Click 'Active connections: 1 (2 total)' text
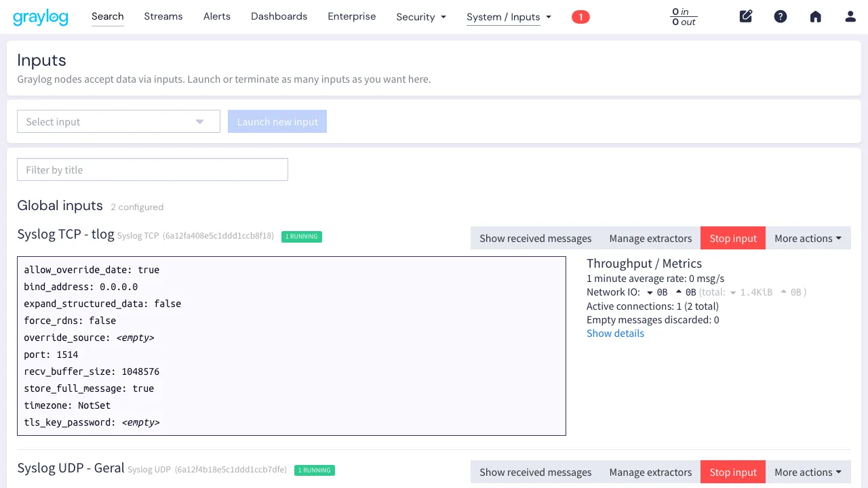868x488 pixels. (x=652, y=306)
